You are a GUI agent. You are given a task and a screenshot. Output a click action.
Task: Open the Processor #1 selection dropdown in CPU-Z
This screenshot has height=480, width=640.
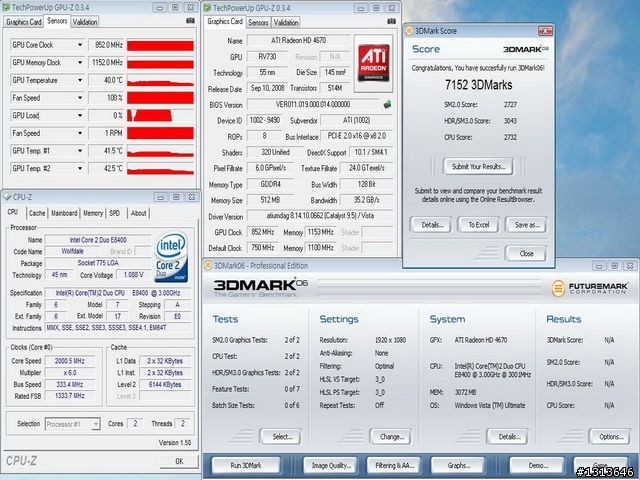(95, 424)
